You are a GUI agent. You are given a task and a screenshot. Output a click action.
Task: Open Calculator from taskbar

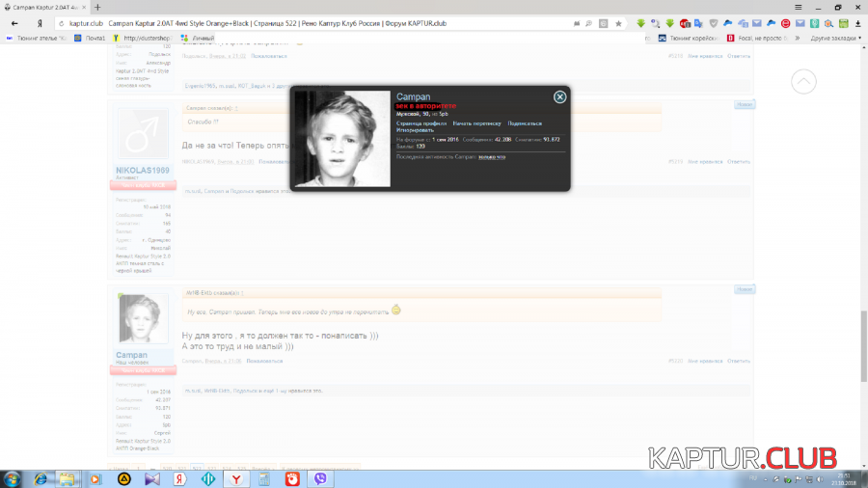pyautogui.click(x=264, y=479)
